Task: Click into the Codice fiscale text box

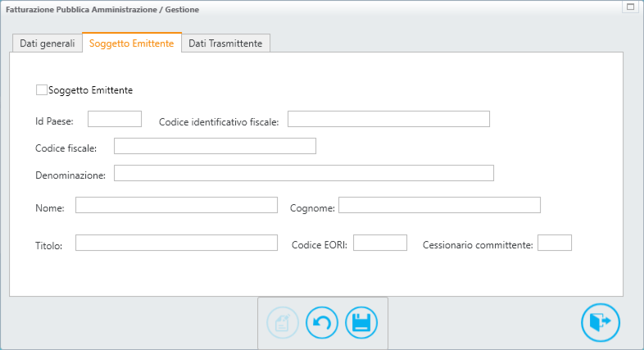Action: tap(215, 147)
